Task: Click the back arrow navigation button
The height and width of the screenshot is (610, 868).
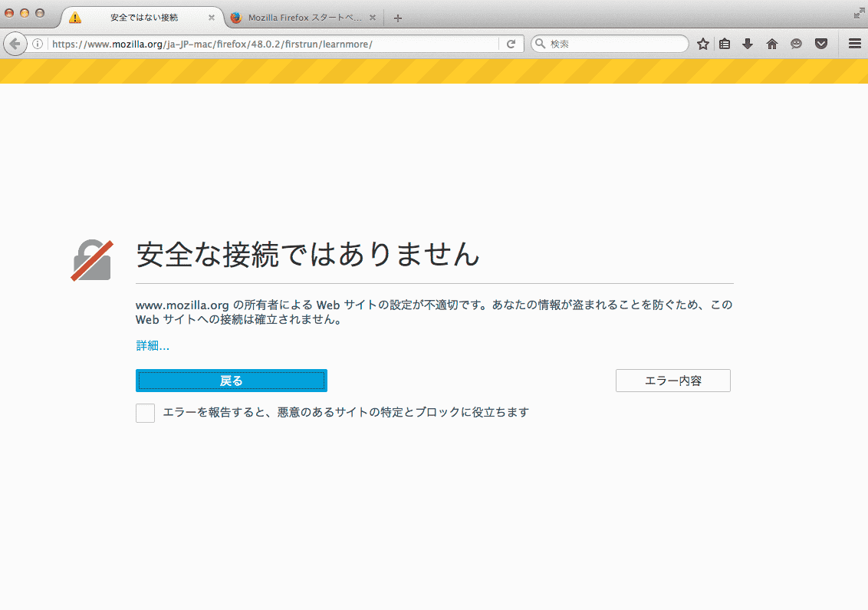Action: (15, 44)
